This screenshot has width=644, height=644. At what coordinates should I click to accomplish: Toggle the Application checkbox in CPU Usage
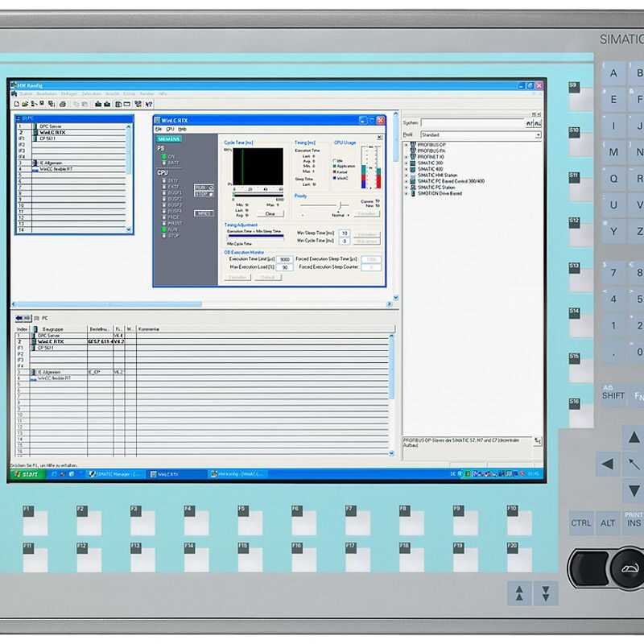coord(335,167)
